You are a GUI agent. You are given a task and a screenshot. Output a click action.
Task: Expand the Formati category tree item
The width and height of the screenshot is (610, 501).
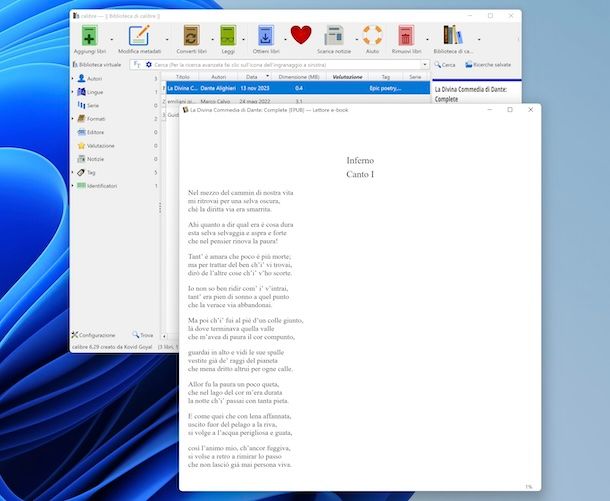coord(72,119)
